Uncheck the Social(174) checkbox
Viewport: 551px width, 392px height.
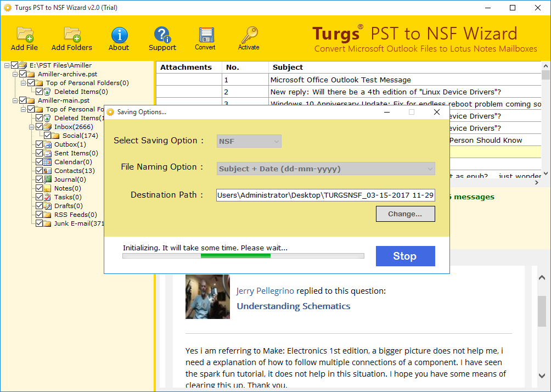coord(47,136)
